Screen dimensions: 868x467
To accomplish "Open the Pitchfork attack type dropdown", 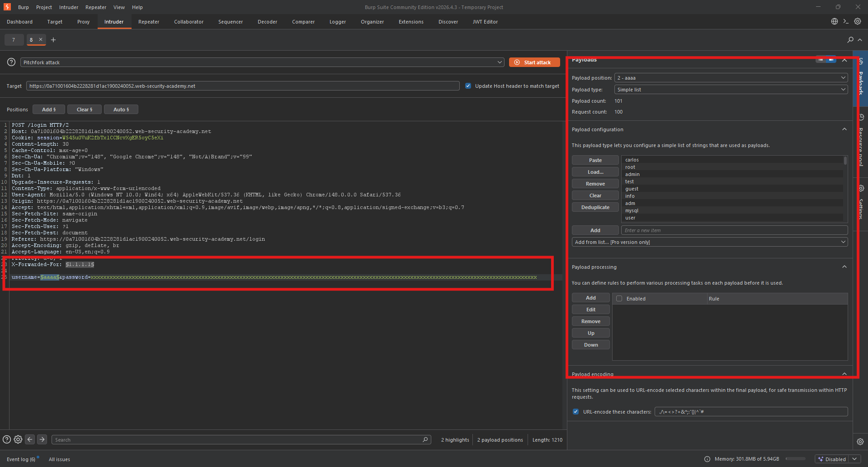I will click(x=262, y=62).
